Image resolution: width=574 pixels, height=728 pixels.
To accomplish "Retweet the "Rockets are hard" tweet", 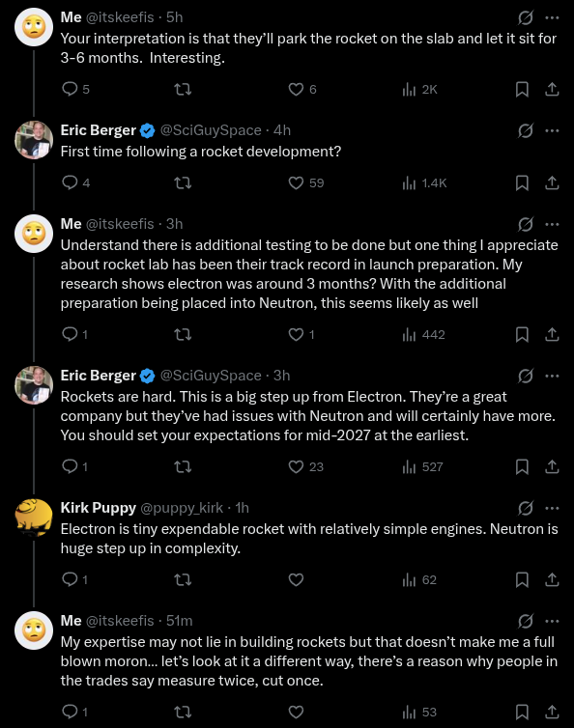I will tap(183, 466).
